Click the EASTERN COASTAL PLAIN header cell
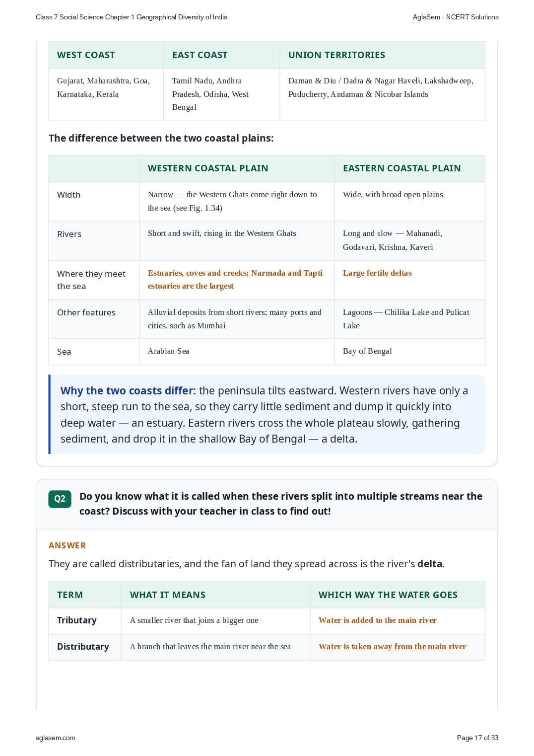 coord(409,168)
